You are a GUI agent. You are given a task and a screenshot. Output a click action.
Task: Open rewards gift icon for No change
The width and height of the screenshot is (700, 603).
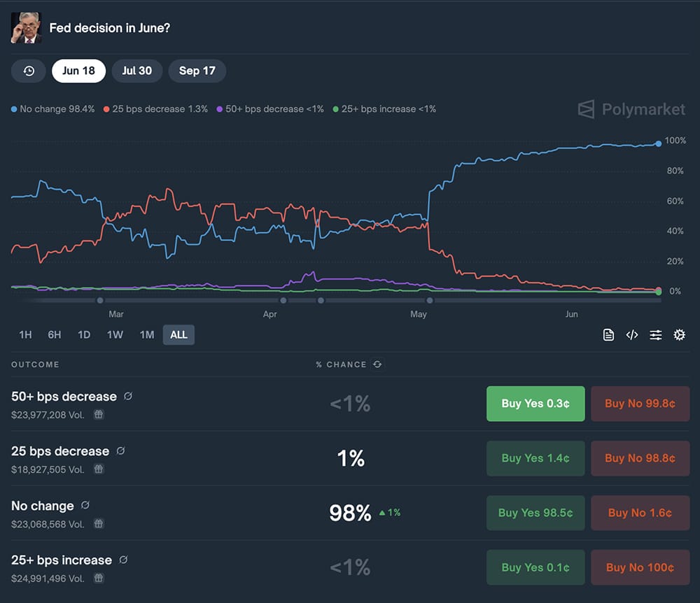[99, 524]
